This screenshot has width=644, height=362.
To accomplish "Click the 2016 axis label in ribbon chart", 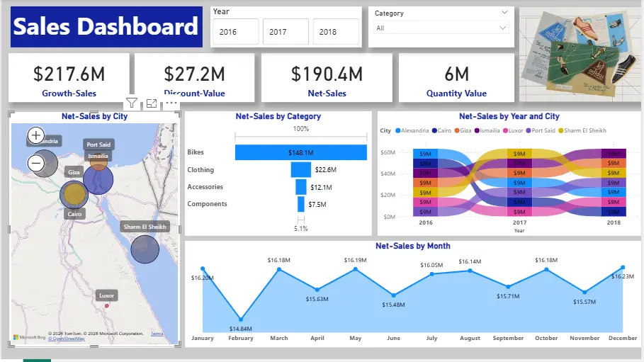I will pyautogui.click(x=426, y=222).
